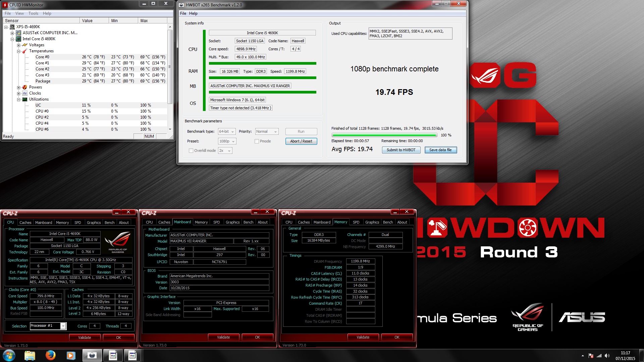This screenshot has height=362, width=644.
Task: Expand the Powers node
Action: [x=18, y=87]
